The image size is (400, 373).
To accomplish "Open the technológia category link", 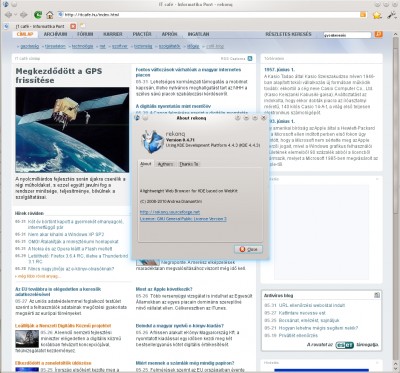I will (x=82, y=46).
